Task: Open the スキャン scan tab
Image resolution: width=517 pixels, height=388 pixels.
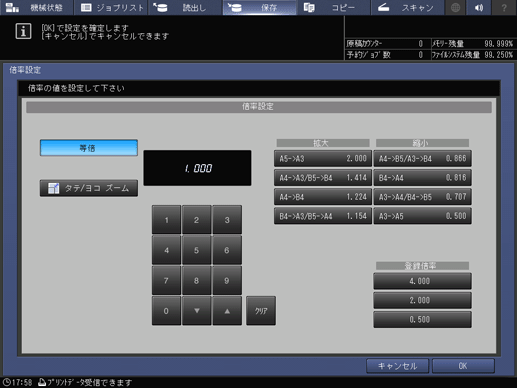Action: point(407,7)
